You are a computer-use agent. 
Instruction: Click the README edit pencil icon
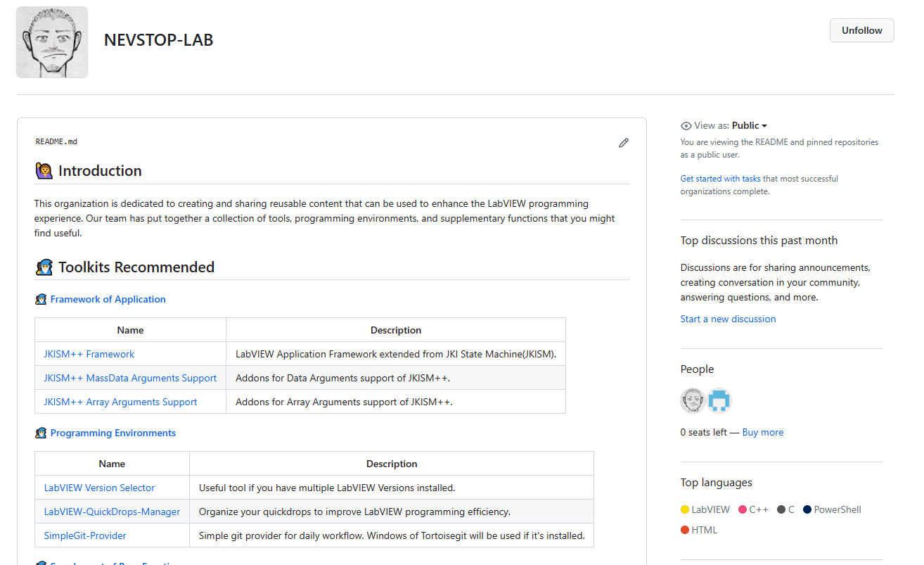(623, 143)
